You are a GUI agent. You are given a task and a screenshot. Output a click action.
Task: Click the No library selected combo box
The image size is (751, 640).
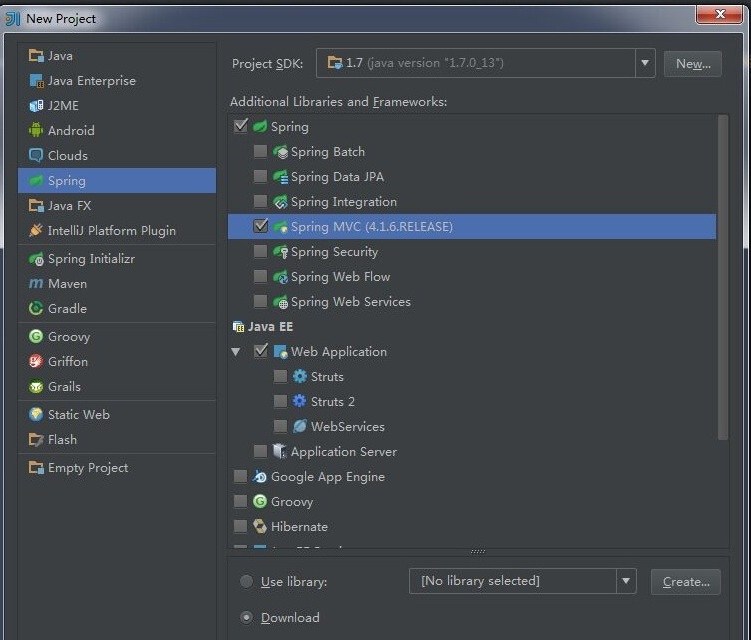(523, 581)
